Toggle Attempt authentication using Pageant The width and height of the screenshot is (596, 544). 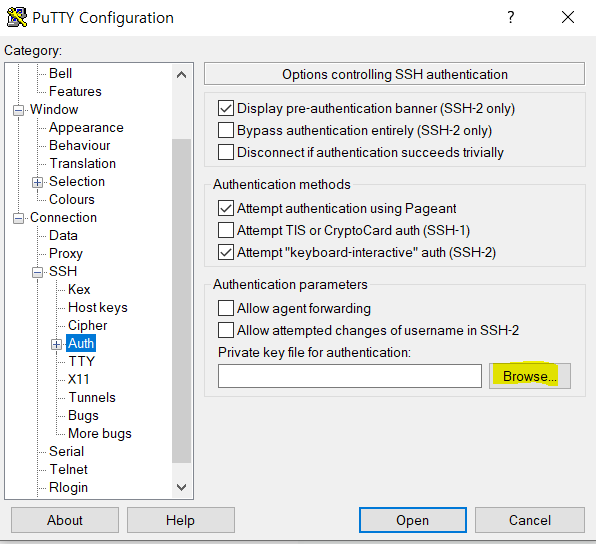click(226, 208)
